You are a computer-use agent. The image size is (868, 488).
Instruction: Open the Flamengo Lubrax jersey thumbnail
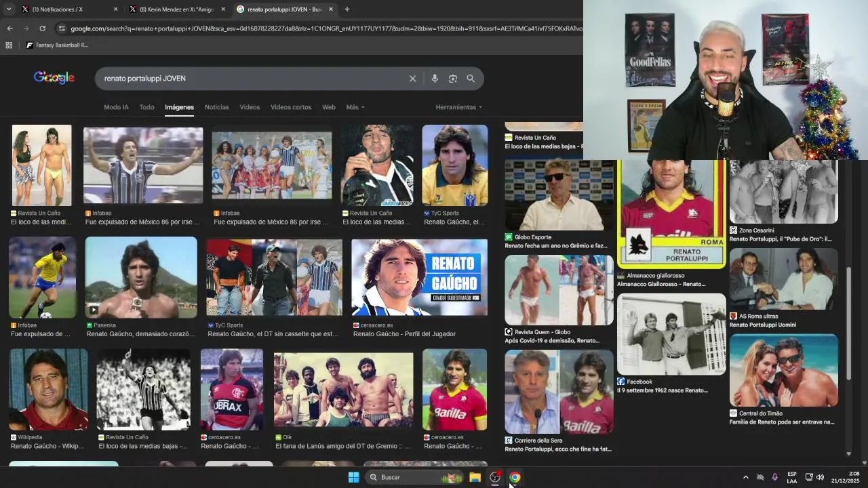pos(231,390)
